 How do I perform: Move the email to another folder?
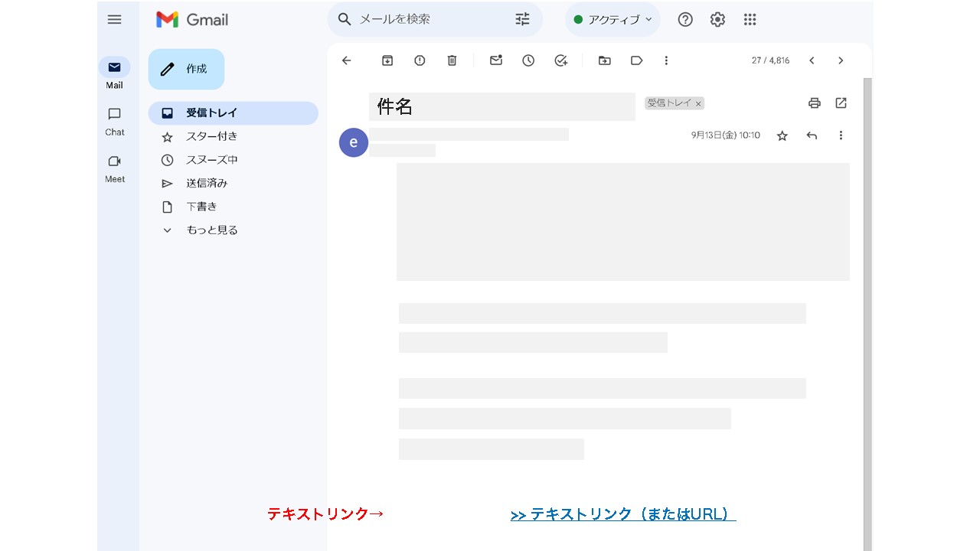coord(605,60)
